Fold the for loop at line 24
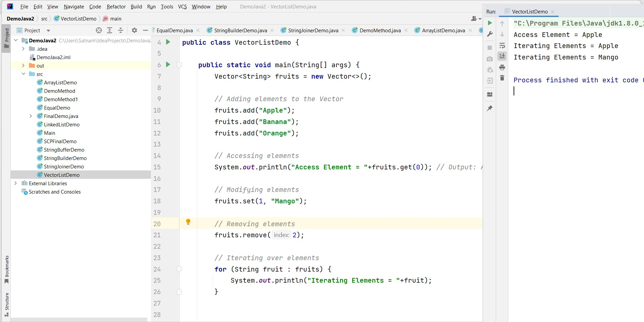Image resolution: width=644 pixels, height=322 pixels. point(179,269)
